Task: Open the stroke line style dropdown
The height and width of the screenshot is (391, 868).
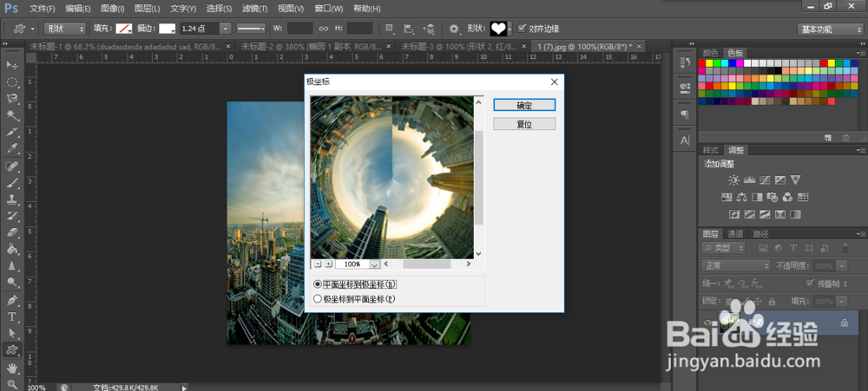Action: (252, 29)
